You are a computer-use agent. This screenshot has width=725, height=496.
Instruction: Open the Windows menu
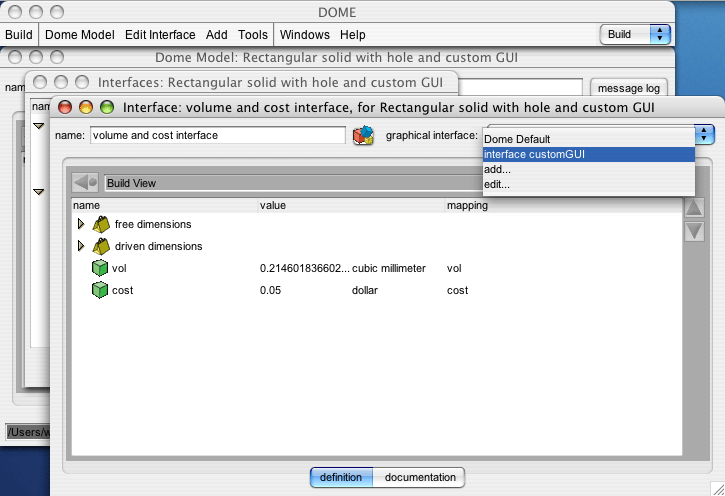click(x=305, y=35)
